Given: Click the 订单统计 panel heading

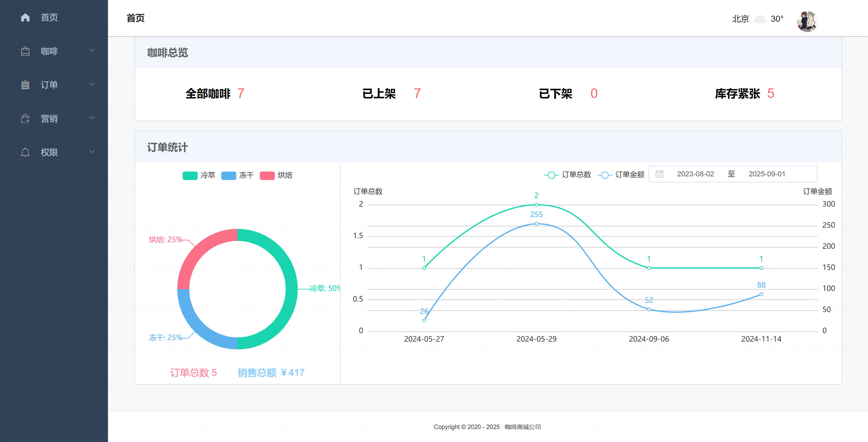Looking at the screenshot, I should tap(168, 147).
